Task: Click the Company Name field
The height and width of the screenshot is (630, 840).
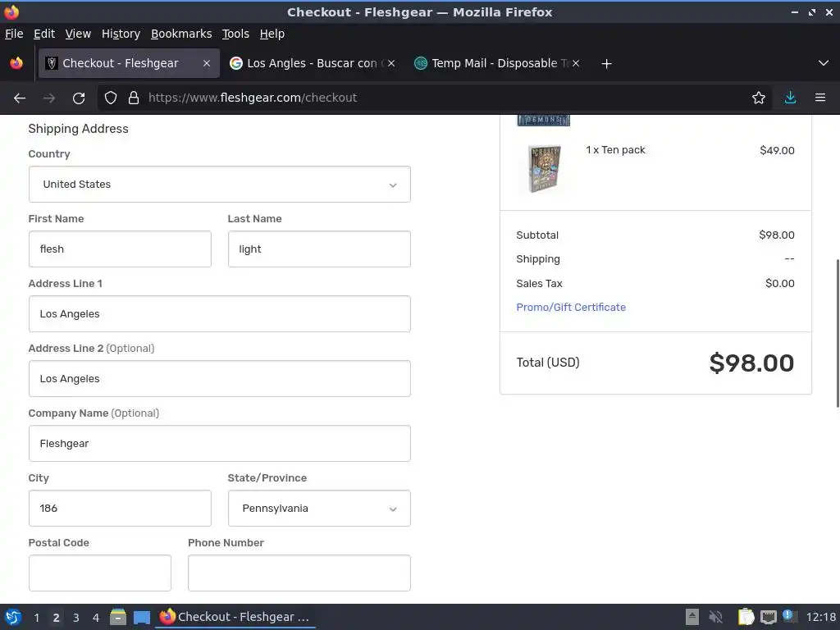Action: point(220,444)
